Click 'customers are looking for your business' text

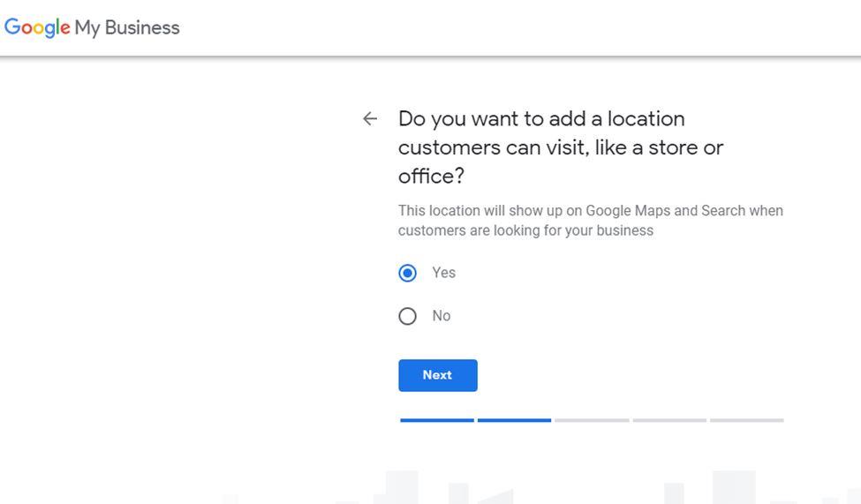pyautogui.click(x=525, y=230)
